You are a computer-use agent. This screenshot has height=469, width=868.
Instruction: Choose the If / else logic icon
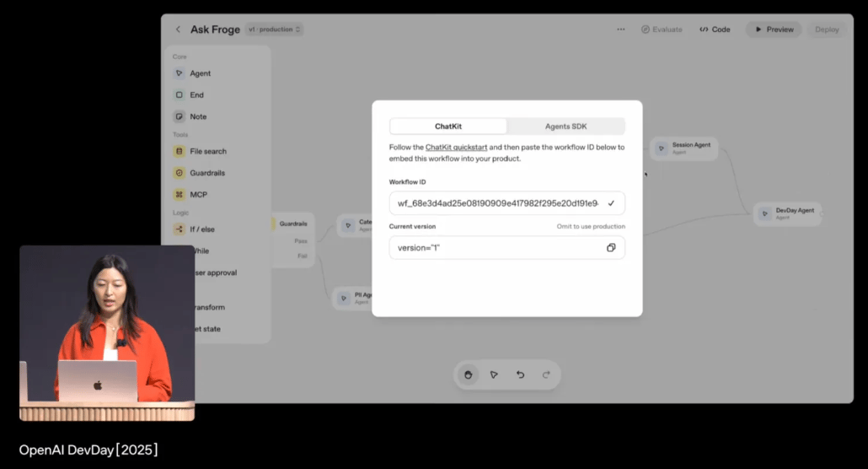pos(179,229)
